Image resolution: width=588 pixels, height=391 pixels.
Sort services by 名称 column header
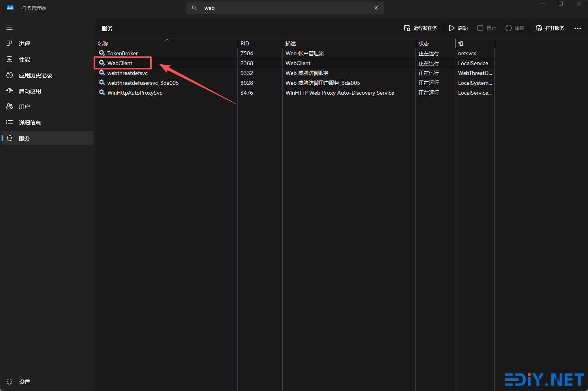pos(103,43)
